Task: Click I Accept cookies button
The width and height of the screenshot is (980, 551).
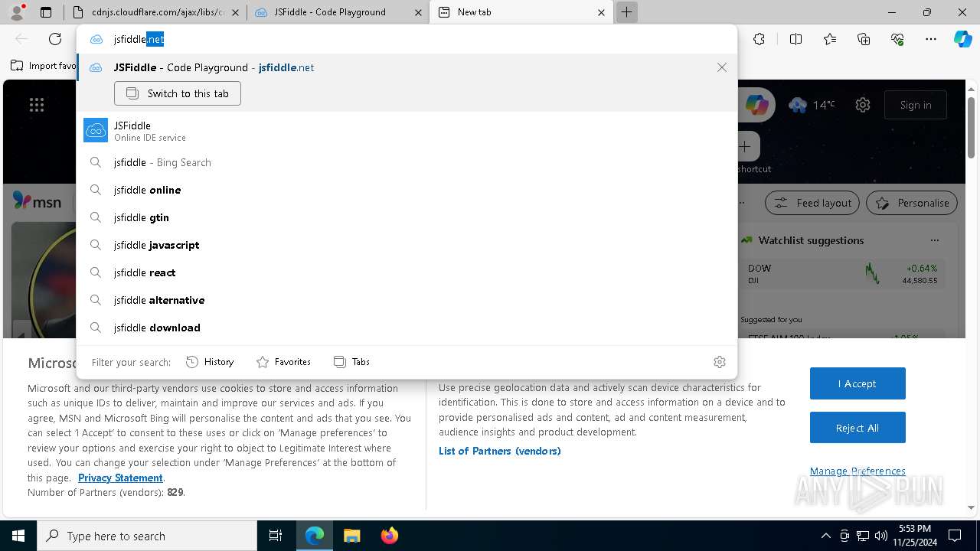Action: (857, 383)
